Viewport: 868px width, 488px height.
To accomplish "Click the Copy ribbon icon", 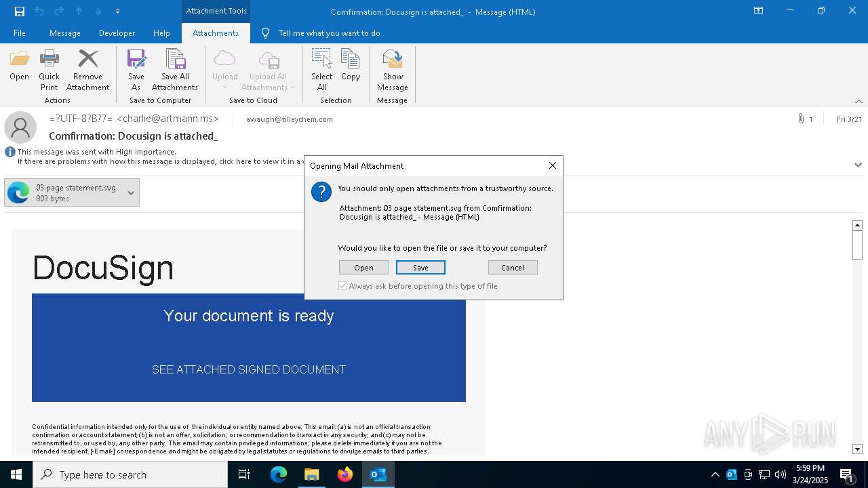I will point(351,66).
